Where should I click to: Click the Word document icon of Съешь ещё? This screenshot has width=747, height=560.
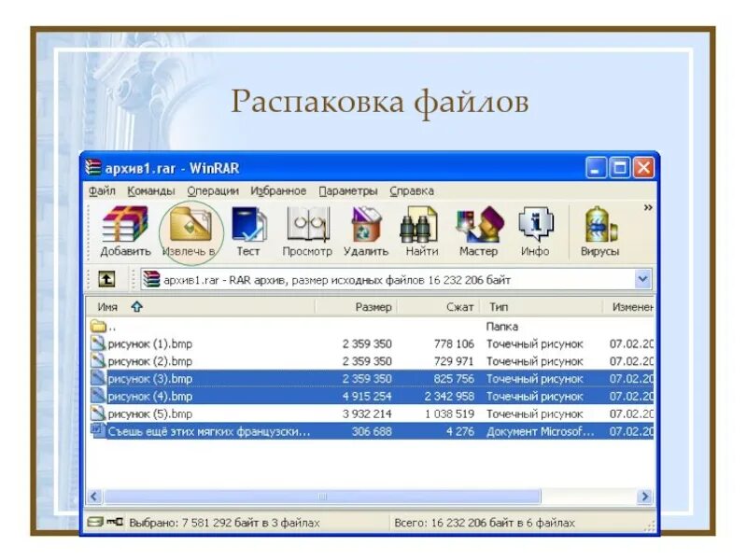pyautogui.click(x=98, y=431)
